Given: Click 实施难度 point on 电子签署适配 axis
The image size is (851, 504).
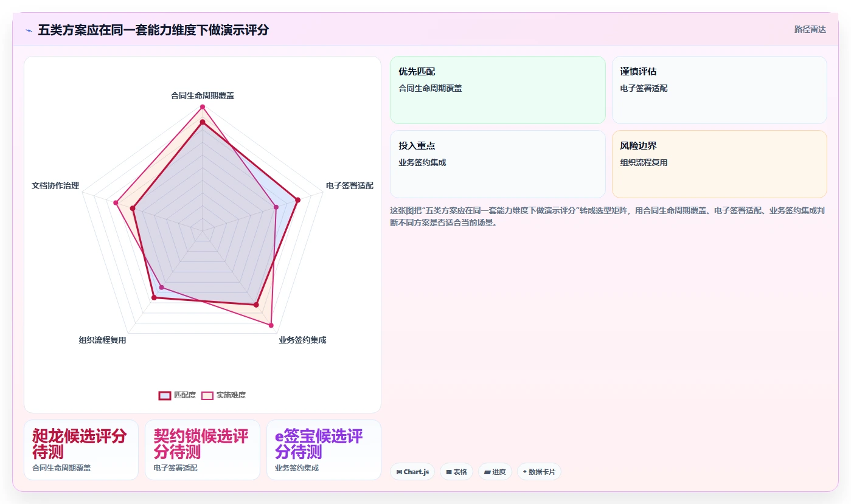Looking at the screenshot, I should click(276, 207).
